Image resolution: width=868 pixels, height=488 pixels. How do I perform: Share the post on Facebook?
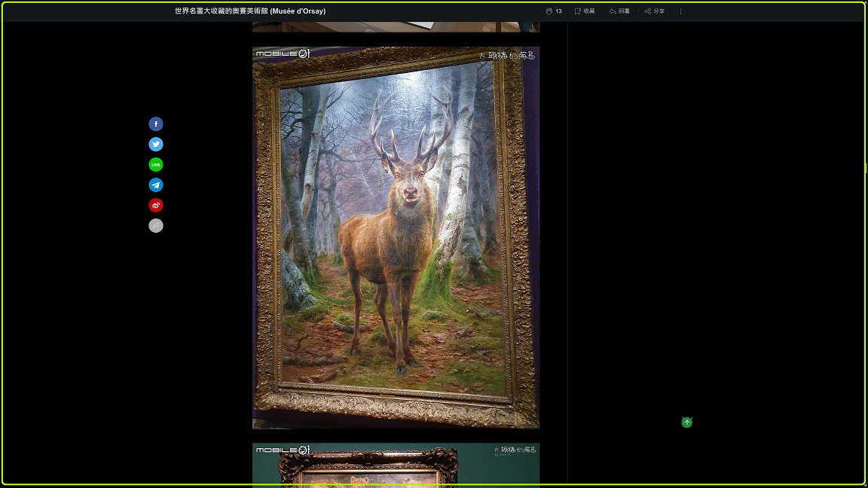click(155, 124)
